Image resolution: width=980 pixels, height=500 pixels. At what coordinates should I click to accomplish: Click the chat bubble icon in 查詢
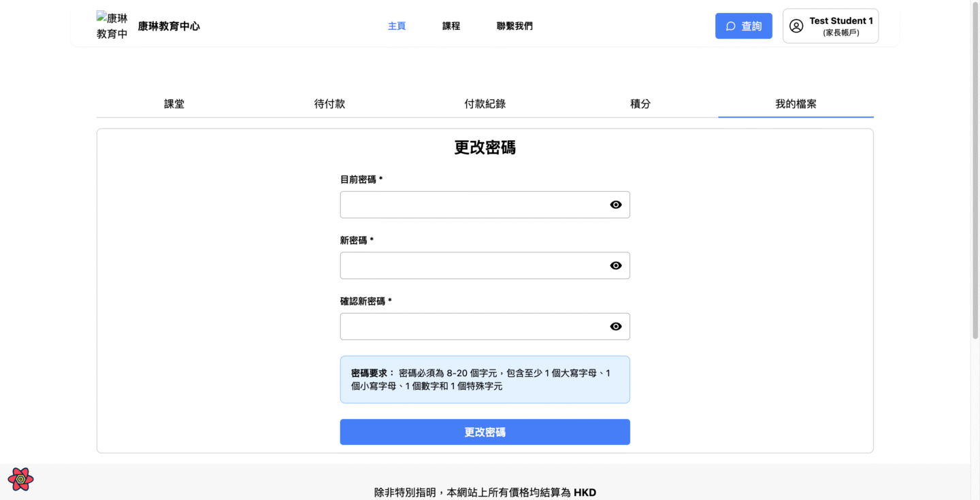(x=731, y=26)
